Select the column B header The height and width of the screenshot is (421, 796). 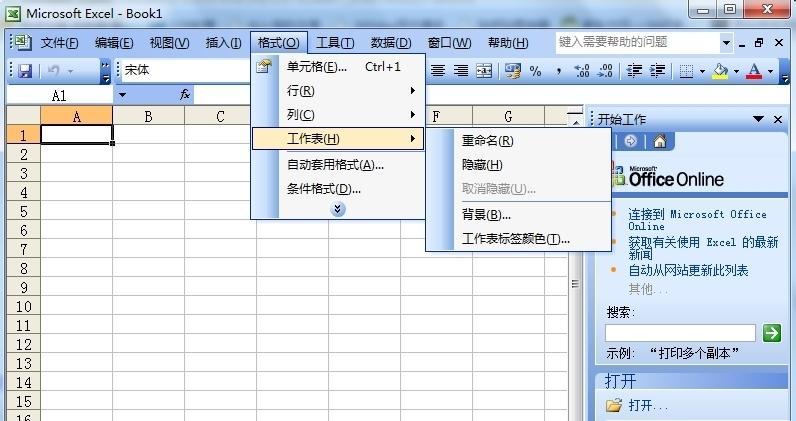tap(148, 116)
